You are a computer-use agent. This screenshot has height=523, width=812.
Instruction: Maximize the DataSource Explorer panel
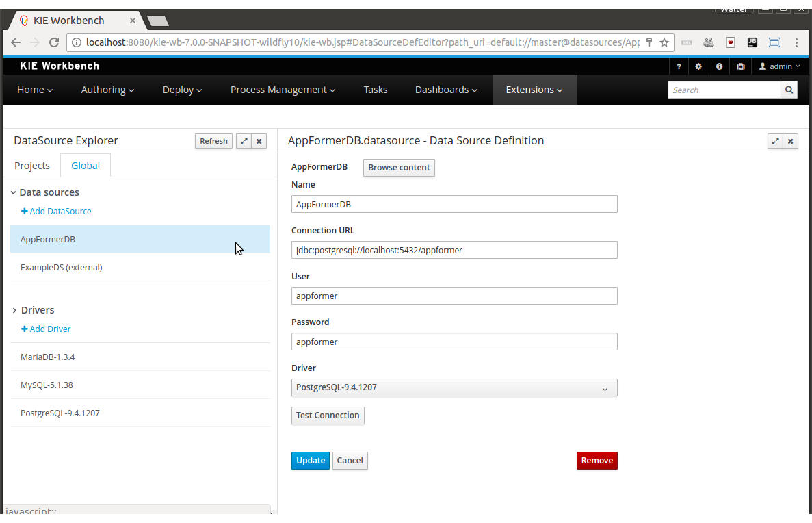point(244,141)
